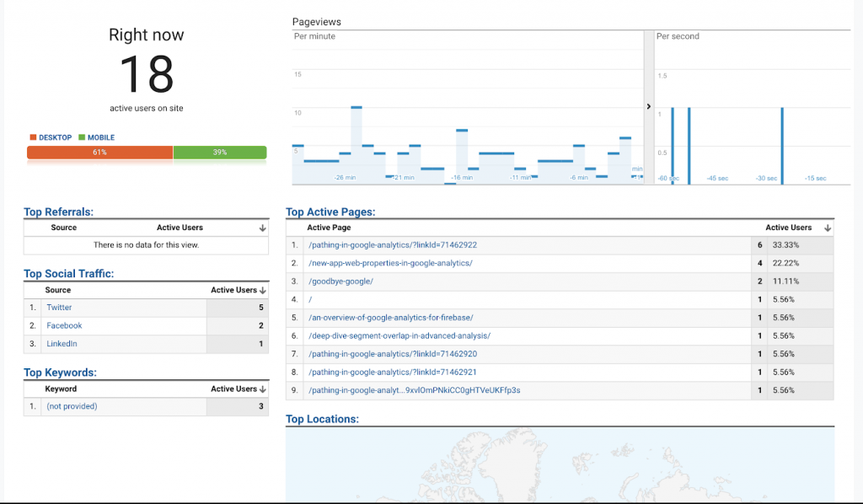Click Facebook's active users count 2

point(261,325)
